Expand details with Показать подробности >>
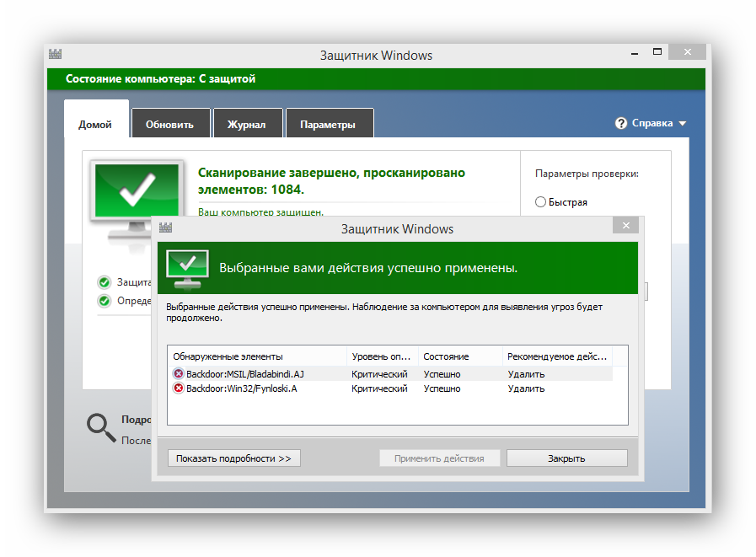 point(233,458)
